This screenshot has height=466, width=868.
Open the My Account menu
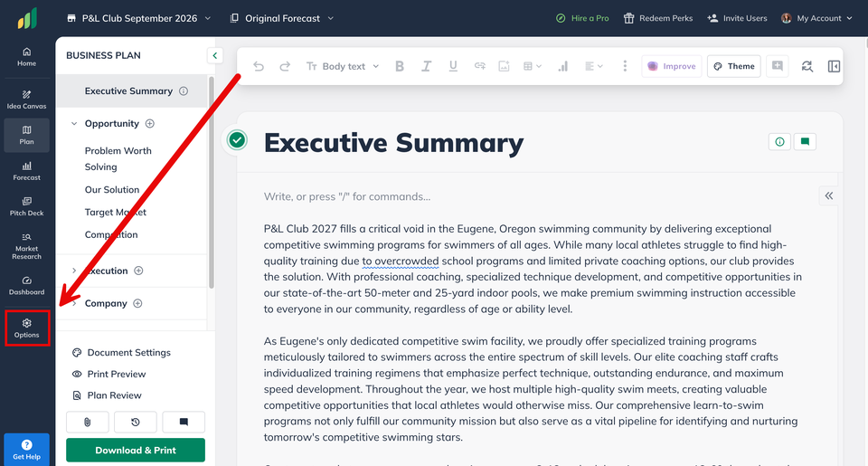coord(816,18)
